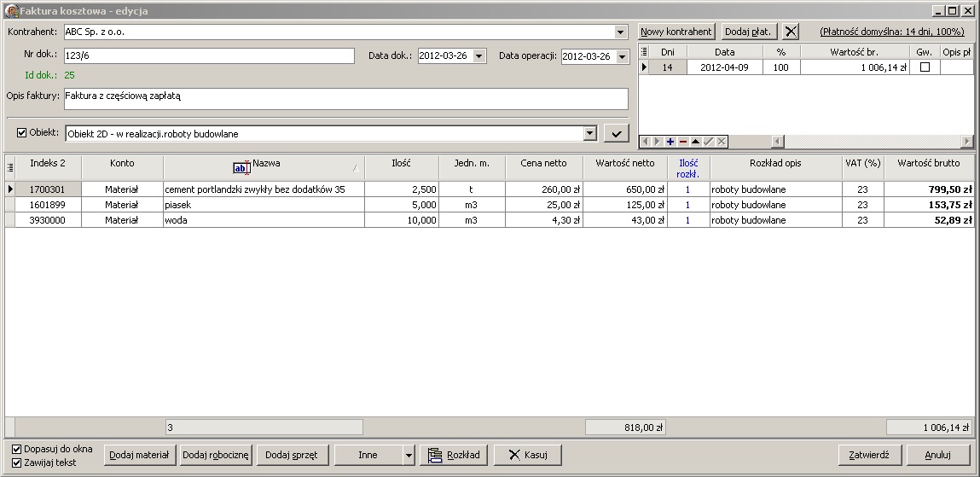Click payment value 1 006,14 zł cell
Screen dimensions: 980x477
(855, 67)
